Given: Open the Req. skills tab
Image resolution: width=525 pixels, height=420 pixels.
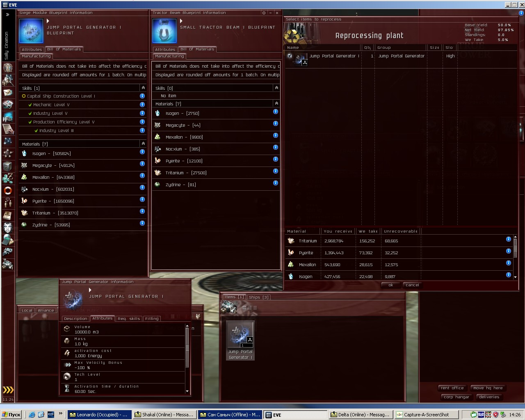Looking at the screenshot, I should click(128, 319).
